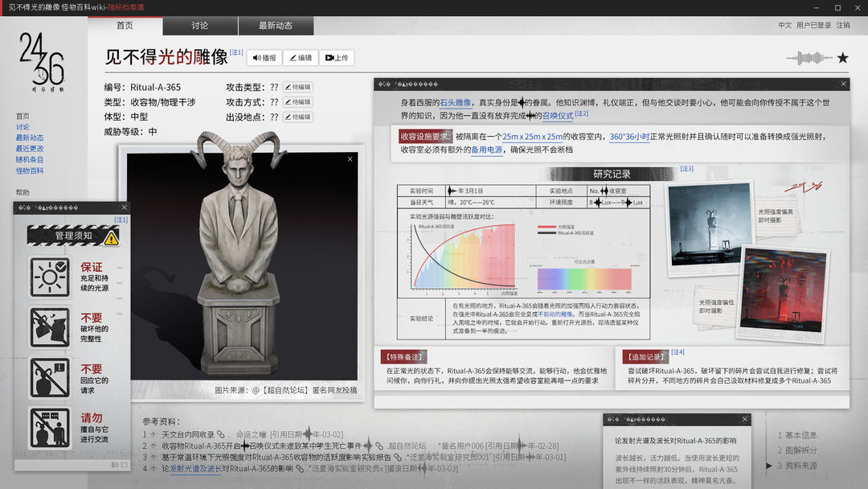Click the 2436 site logo
Viewport: 868px width, 489px height.
[42, 61]
